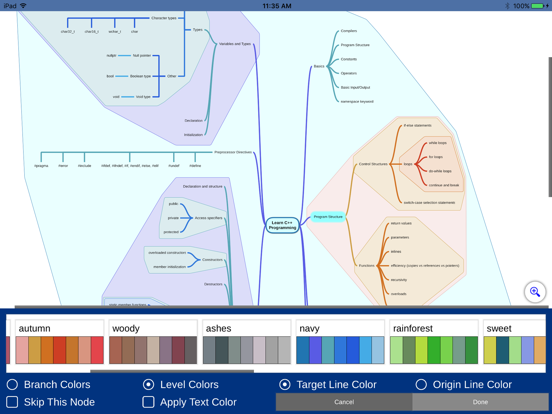Select the while loops node
The height and width of the screenshot is (414, 552).
click(438, 143)
